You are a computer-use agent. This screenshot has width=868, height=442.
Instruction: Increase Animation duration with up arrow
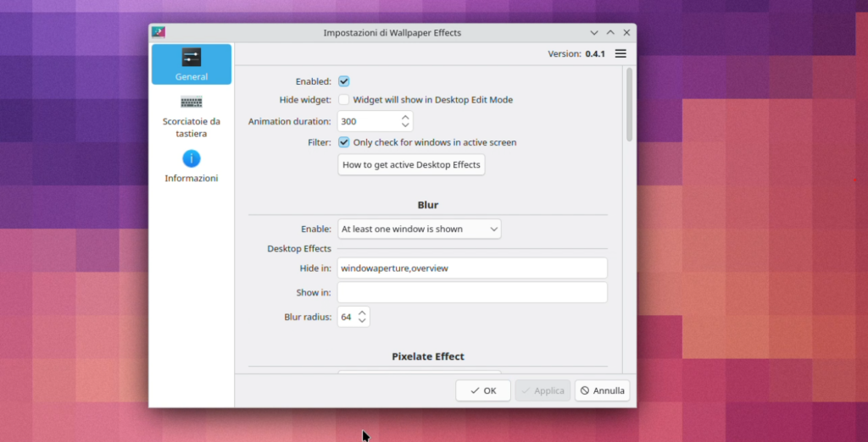coord(405,118)
